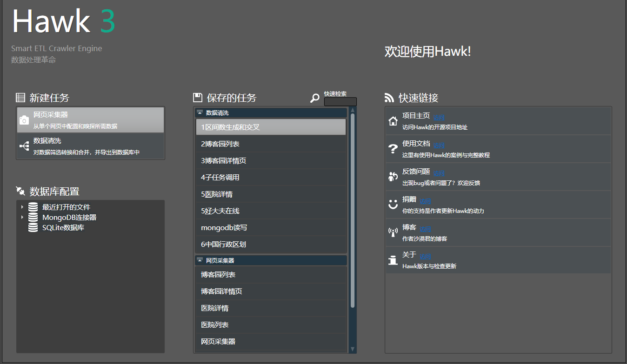
Task: Open the 访问 link for 项目主页
Action: (439, 118)
